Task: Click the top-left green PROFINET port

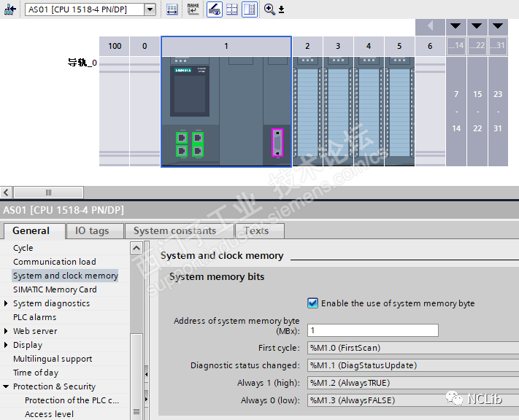Action: pyautogui.click(x=181, y=138)
